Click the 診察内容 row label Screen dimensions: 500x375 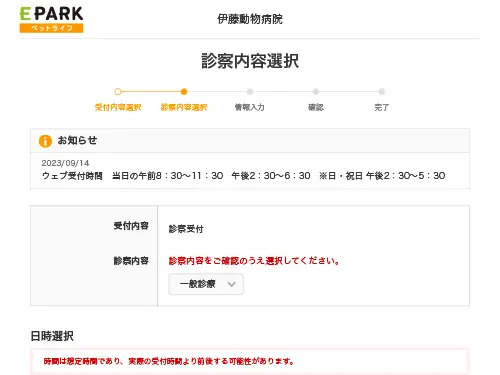(x=131, y=260)
